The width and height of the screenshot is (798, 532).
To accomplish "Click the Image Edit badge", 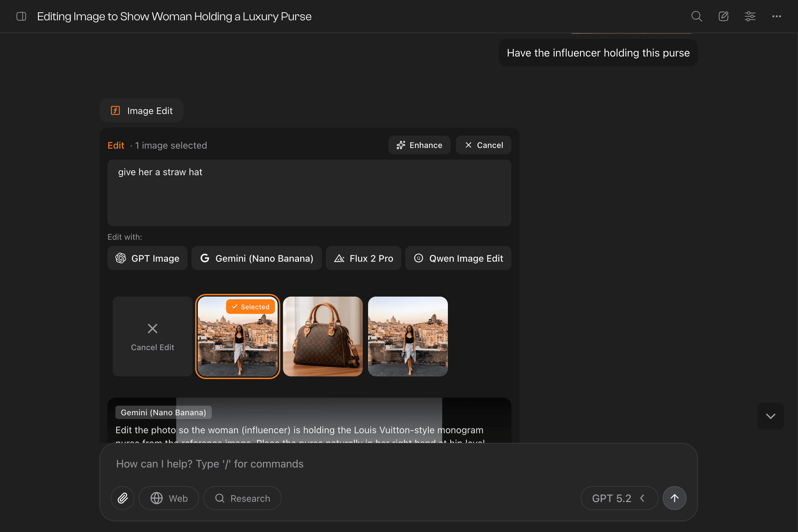I will 141,110.
